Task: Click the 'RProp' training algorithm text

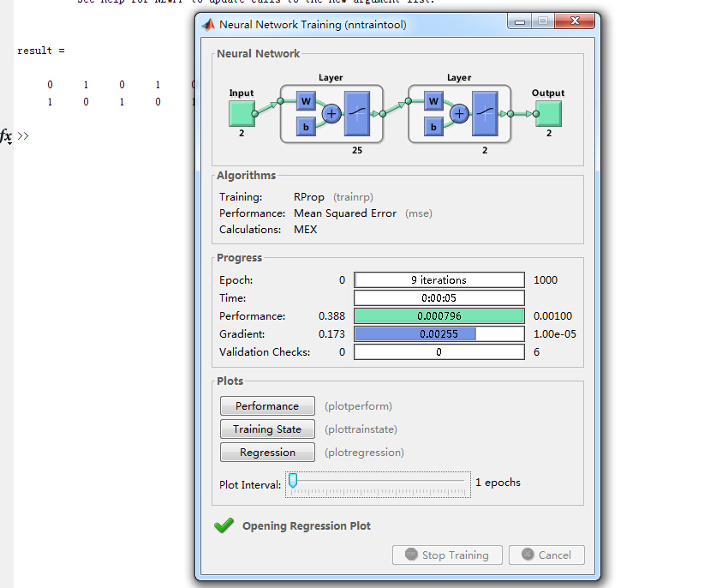Action: point(308,197)
